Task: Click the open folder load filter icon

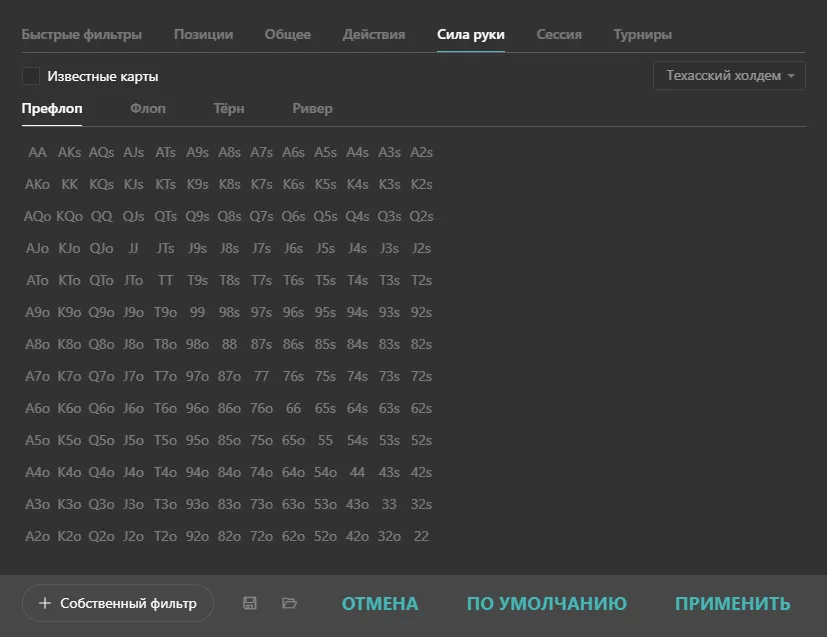Action: pos(290,603)
